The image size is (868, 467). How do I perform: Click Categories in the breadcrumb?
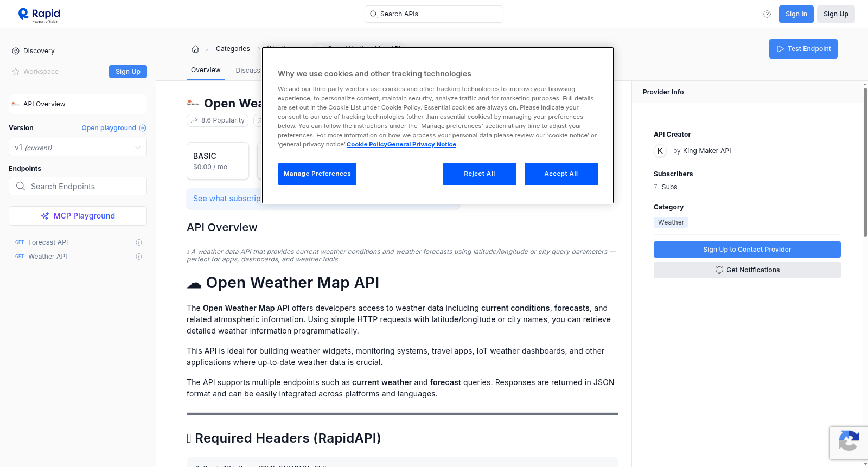233,49
